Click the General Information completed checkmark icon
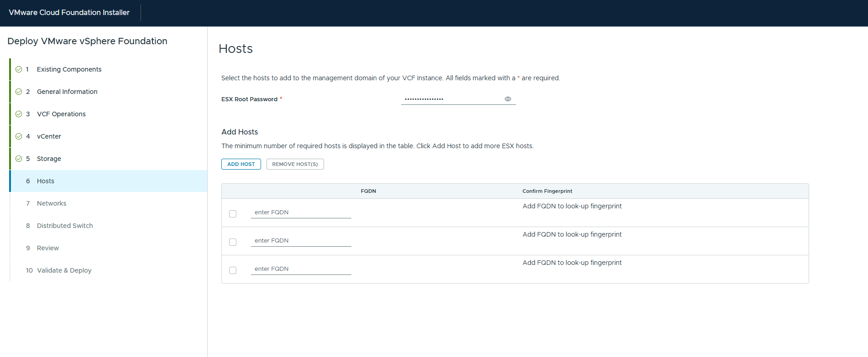The width and height of the screenshot is (868, 357). coord(19,92)
